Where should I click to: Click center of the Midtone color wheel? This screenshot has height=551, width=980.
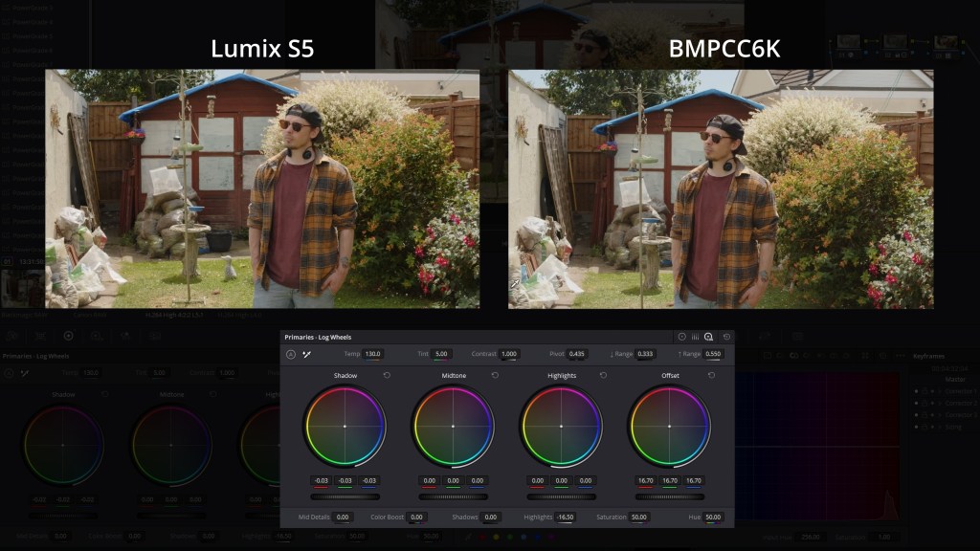click(453, 426)
